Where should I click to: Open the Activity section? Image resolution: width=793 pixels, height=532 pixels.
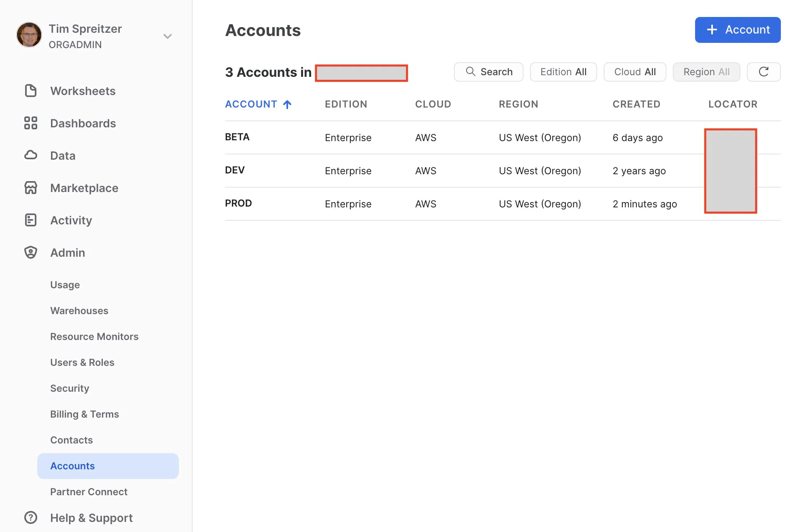(71, 220)
